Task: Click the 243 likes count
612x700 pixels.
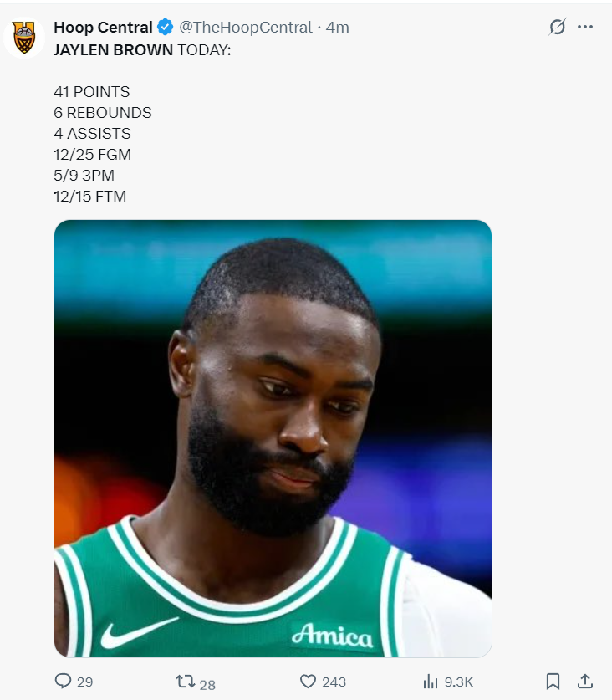Action: (x=334, y=682)
